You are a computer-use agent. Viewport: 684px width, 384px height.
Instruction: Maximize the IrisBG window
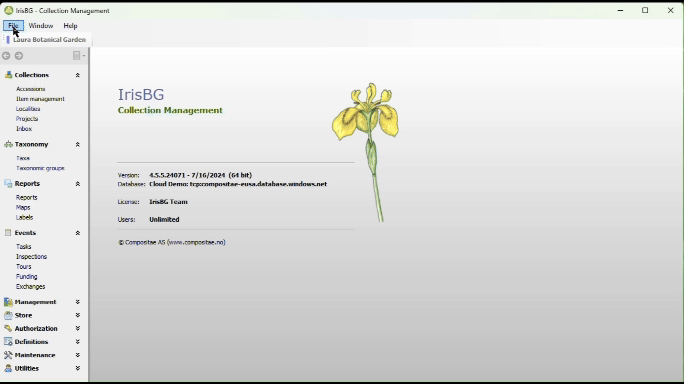(x=645, y=10)
